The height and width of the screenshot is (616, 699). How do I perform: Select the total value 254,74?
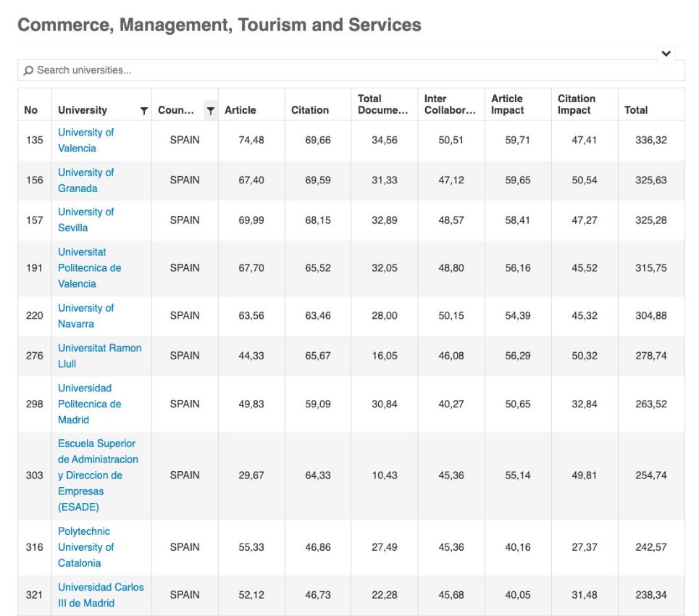point(651,475)
